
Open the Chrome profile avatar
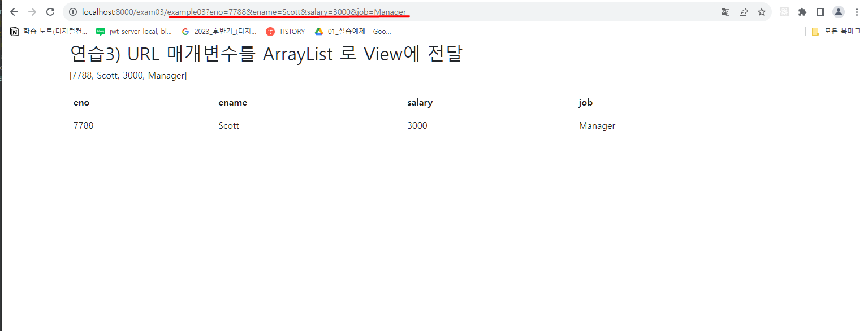[x=839, y=12]
